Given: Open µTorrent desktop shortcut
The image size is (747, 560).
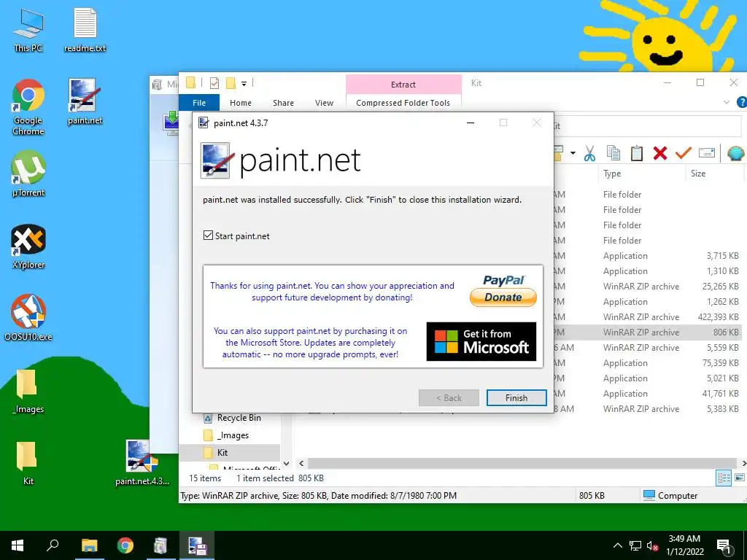Looking at the screenshot, I should coord(28,174).
